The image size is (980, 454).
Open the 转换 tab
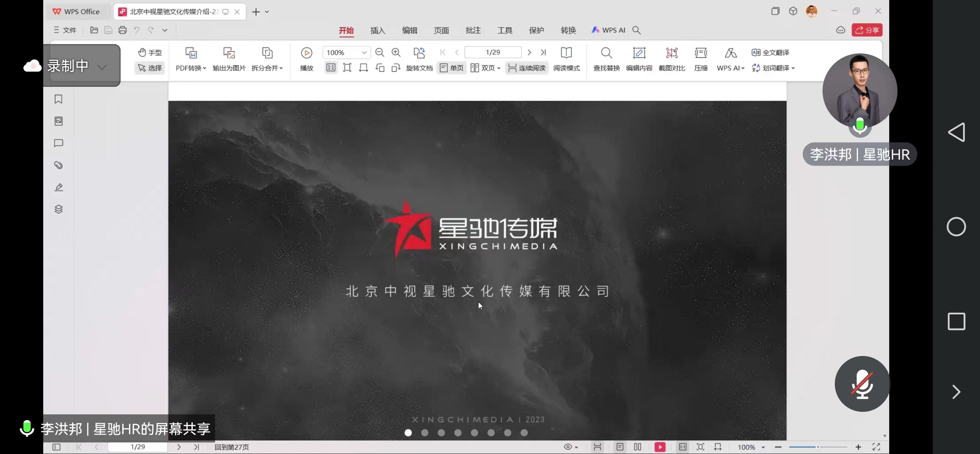point(569,30)
